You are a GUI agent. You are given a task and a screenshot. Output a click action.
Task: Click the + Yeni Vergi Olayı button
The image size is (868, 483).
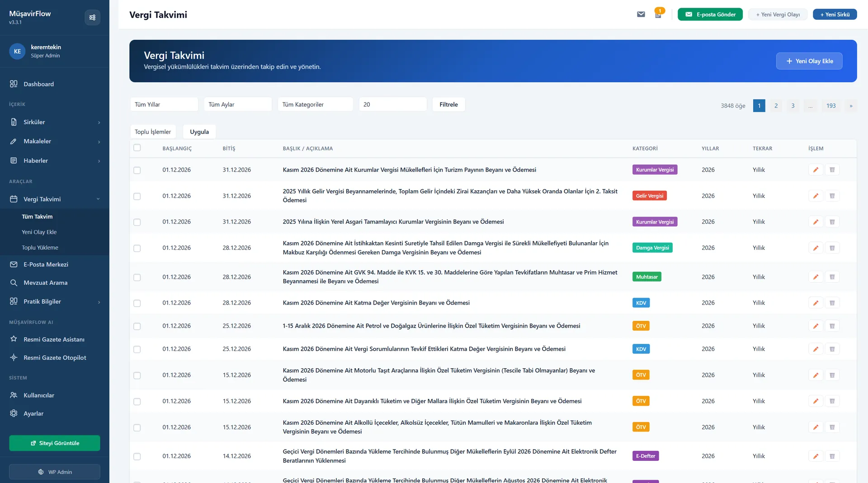coord(778,14)
